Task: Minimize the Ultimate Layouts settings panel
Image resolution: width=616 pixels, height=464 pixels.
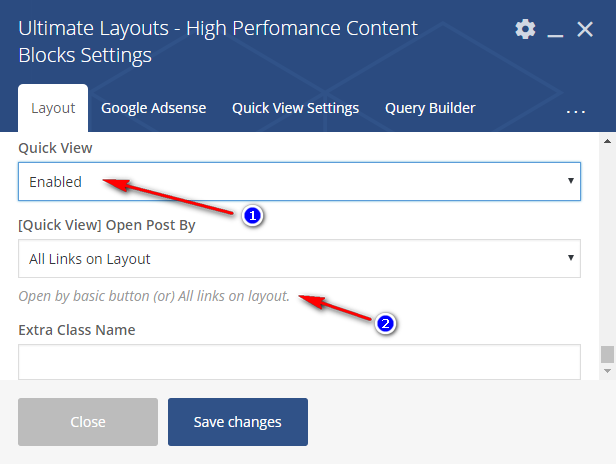Action: [x=556, y=30]
